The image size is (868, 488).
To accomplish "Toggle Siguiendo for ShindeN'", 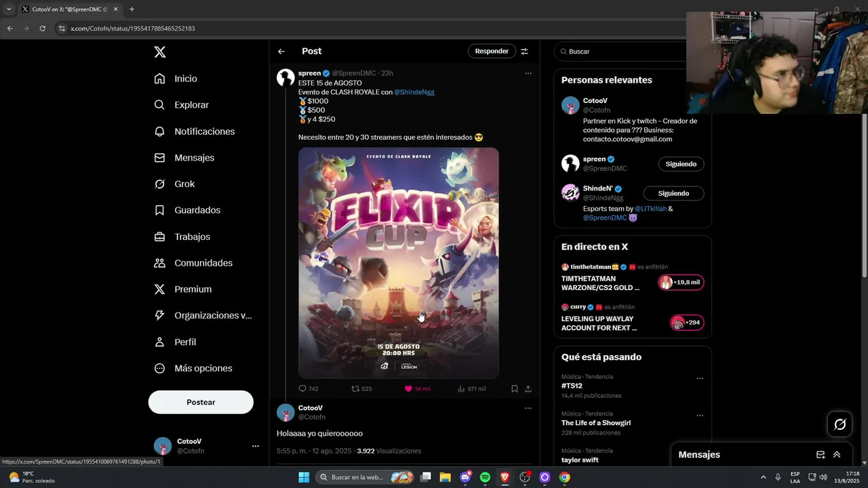I will tap(673, 193).
